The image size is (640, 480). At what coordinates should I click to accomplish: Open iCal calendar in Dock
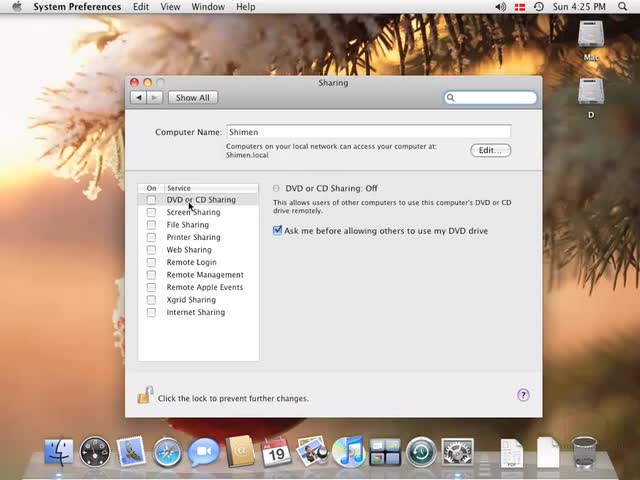tap(276, 452)
